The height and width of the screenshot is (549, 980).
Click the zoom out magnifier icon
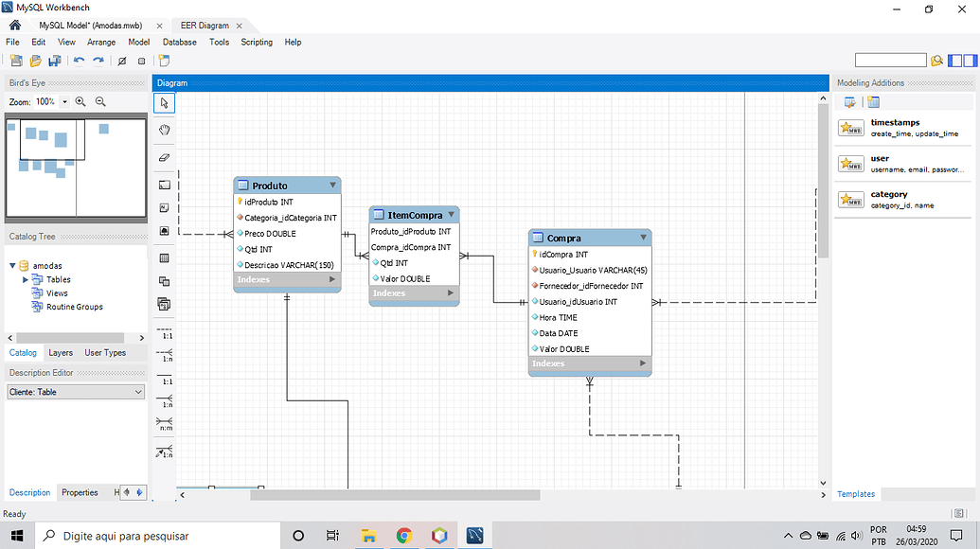coord(100,101)
